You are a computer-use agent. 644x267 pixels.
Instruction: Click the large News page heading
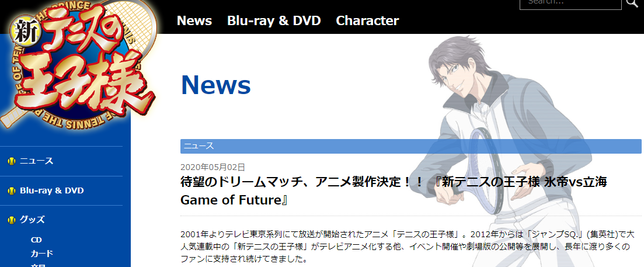[x=215, y=85]
